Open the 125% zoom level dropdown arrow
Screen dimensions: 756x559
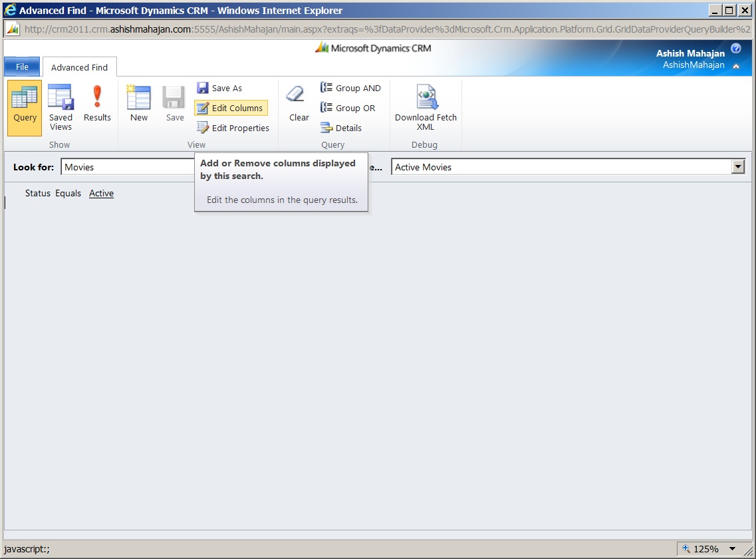coord(732,549)
